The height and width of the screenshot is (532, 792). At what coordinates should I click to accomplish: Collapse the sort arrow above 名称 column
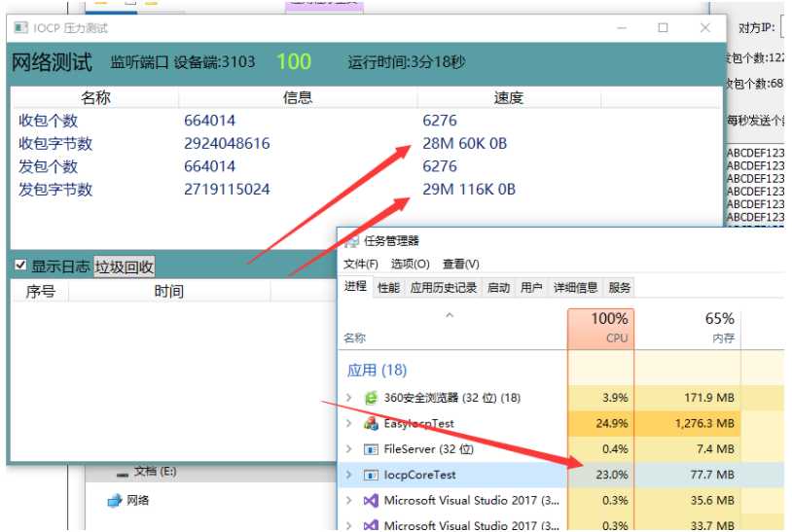tap(450, 315)
